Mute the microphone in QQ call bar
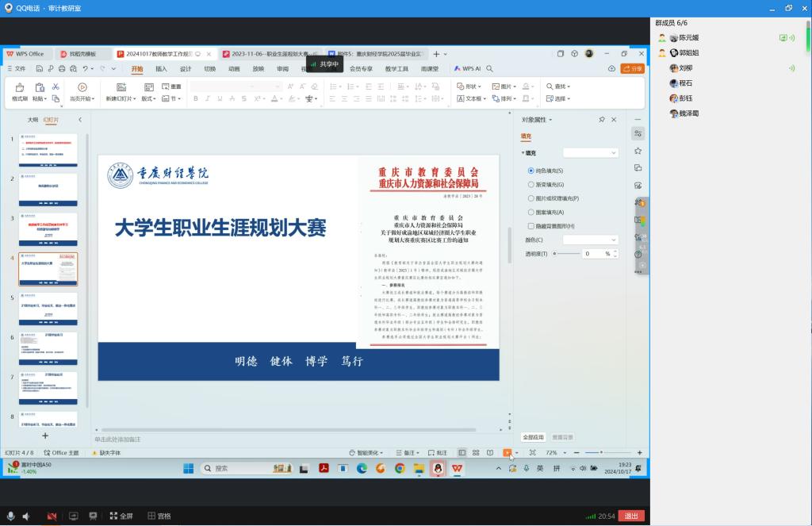 (10, 516)
